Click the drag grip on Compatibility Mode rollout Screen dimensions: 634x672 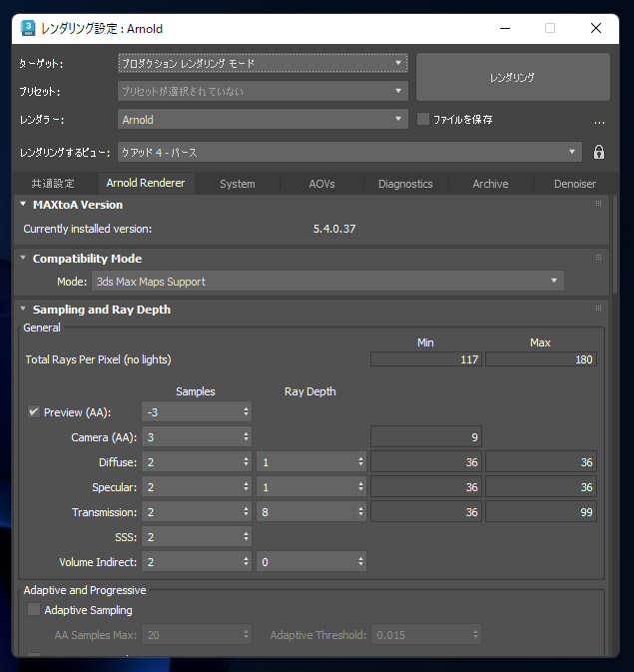[598, 258]
